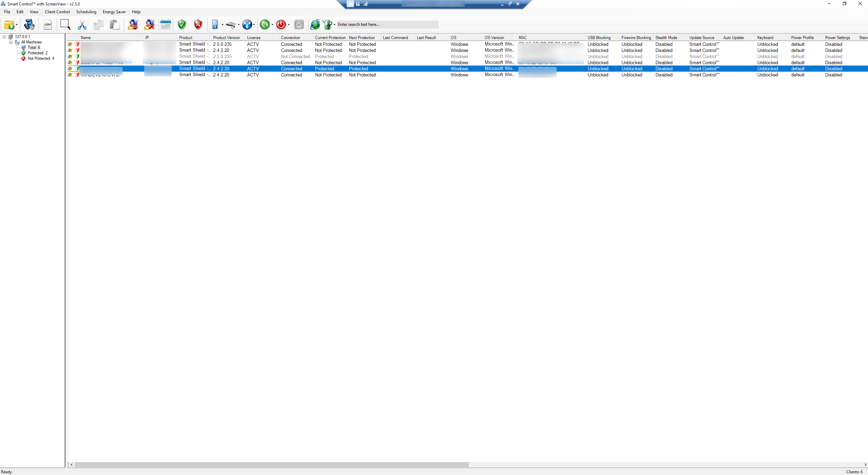Click the paste clipboard icon

tap(114, 24)
